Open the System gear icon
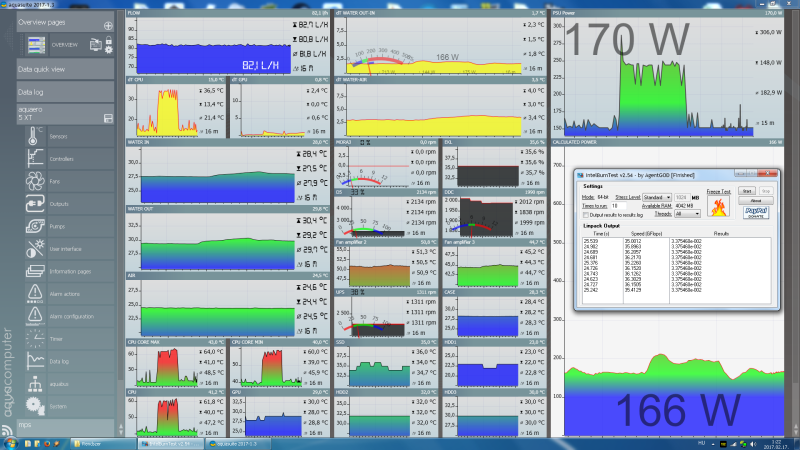800x450 pixels. coord(35,406)
